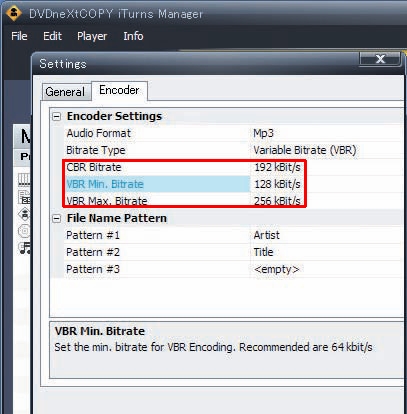Open the Edit menu

point(52,36)
